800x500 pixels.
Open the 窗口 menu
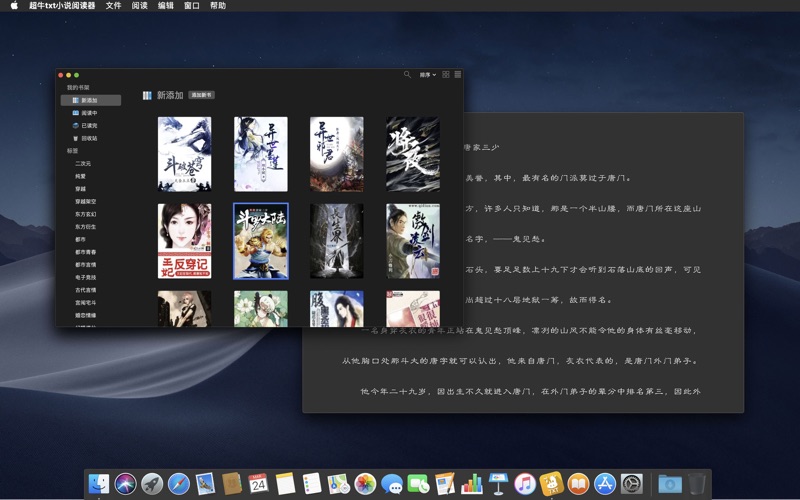click(191, 6)
